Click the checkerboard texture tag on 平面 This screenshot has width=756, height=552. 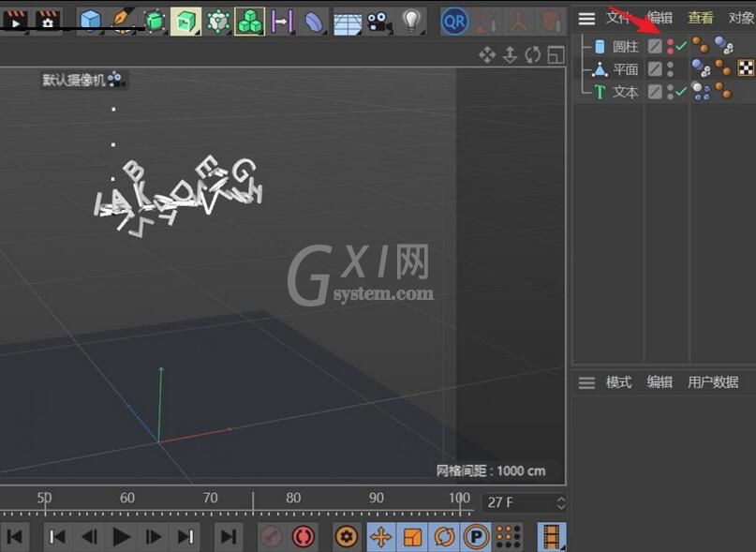(x=746, y=68)
